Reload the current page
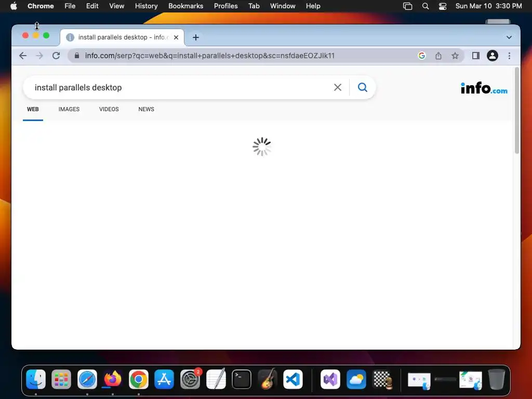The image size is (532, 399). 56,56
